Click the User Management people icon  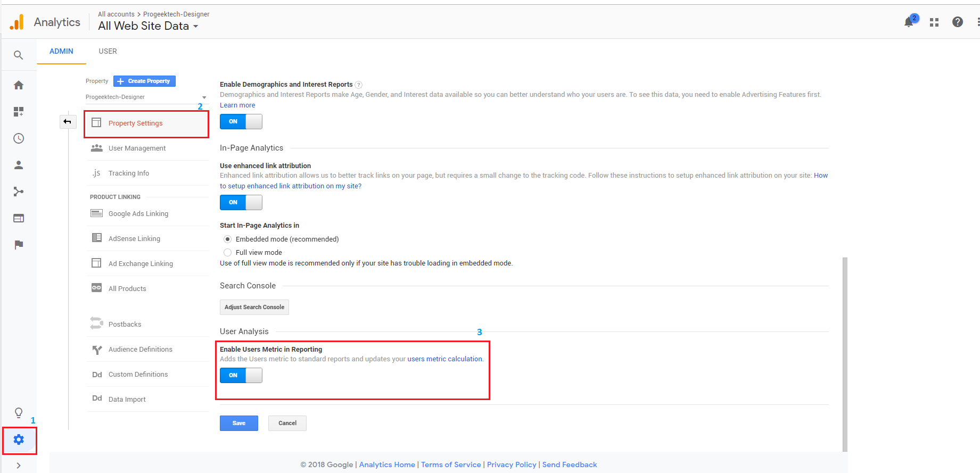coord(96,148)
